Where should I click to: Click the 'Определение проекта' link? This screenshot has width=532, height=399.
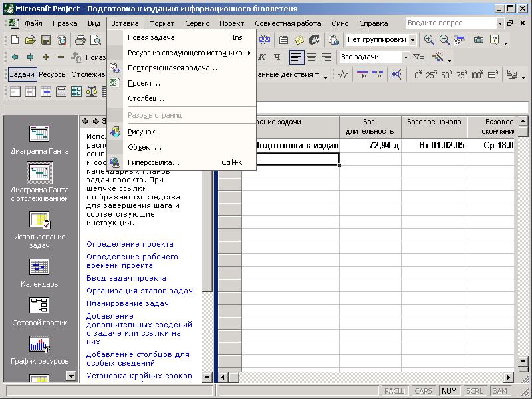coord(130,244)
